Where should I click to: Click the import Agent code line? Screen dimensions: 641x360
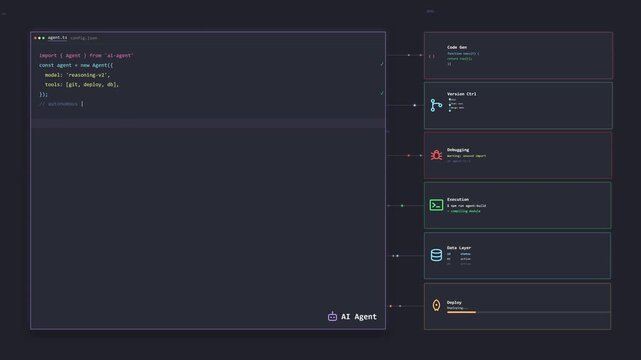point(86,56)
